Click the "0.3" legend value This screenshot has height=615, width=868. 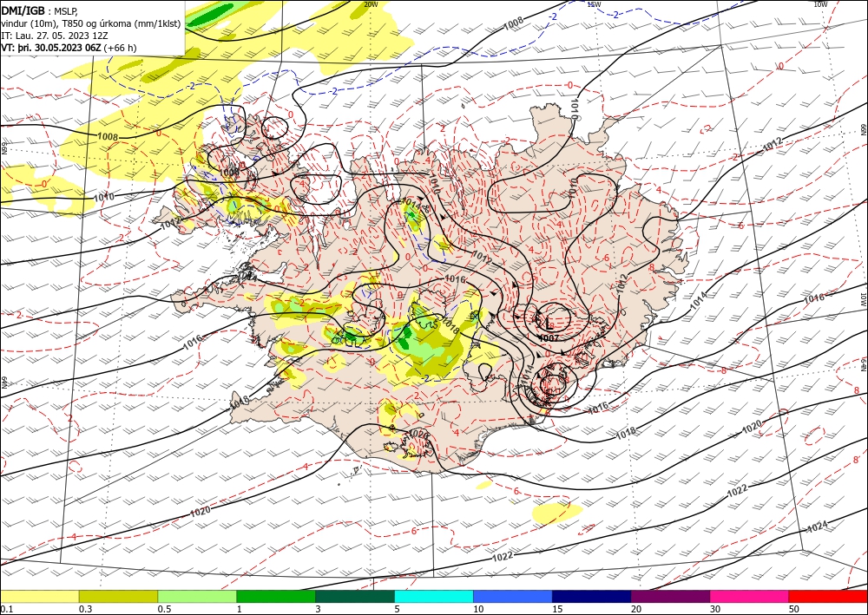(85, 609)
